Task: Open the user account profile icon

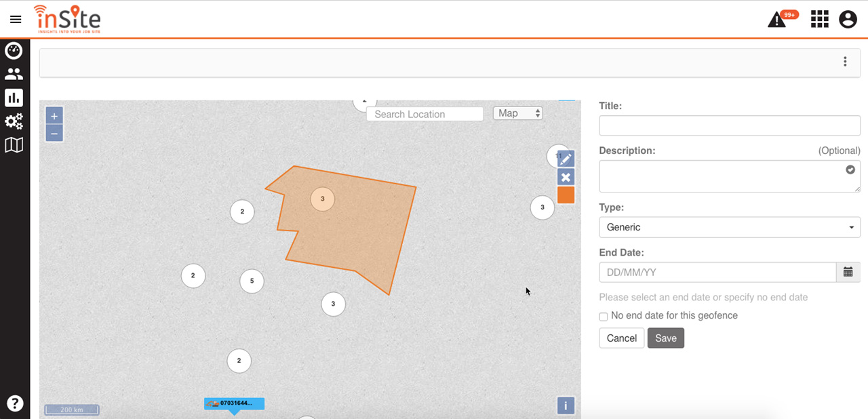Action: 848,20
